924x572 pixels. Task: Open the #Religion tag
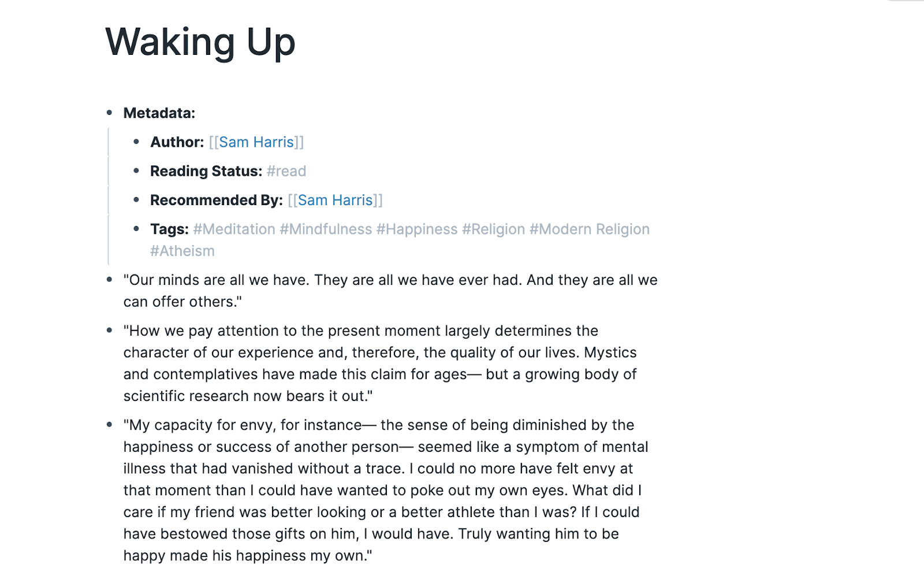point(494,229)
